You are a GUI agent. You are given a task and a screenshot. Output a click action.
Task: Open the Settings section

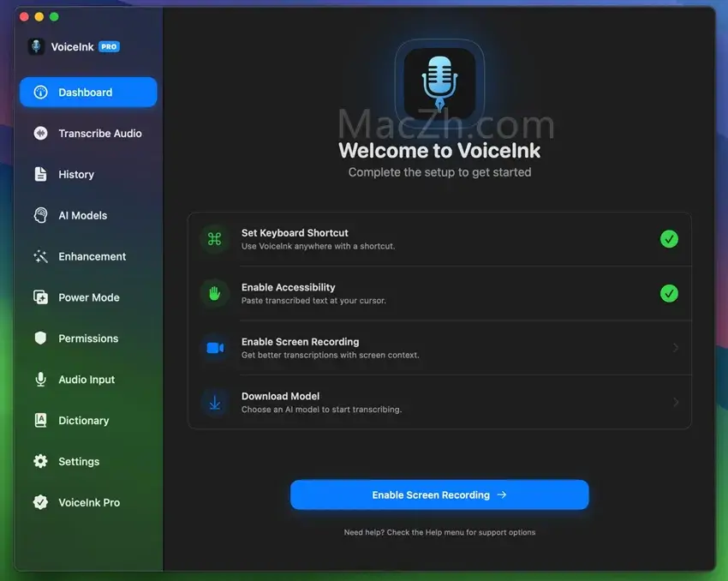[88, 461]
